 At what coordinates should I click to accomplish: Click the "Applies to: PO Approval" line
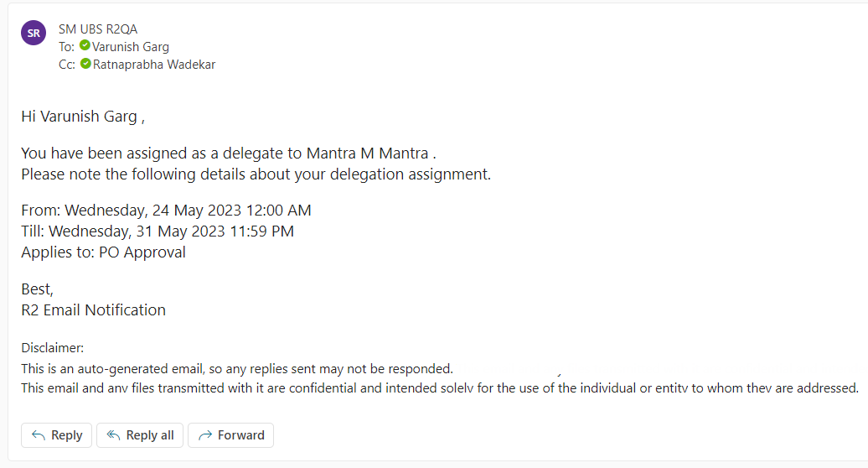103,252
